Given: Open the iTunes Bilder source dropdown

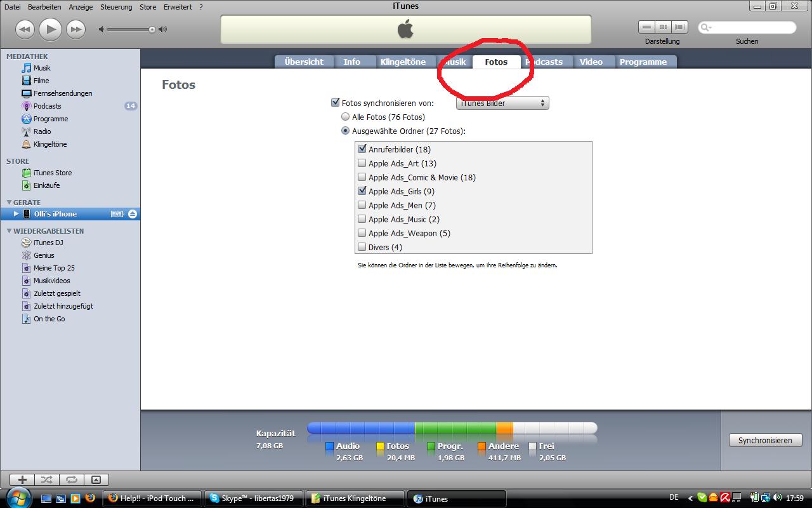Looking at the screenshot, I should tap(502, 103).
